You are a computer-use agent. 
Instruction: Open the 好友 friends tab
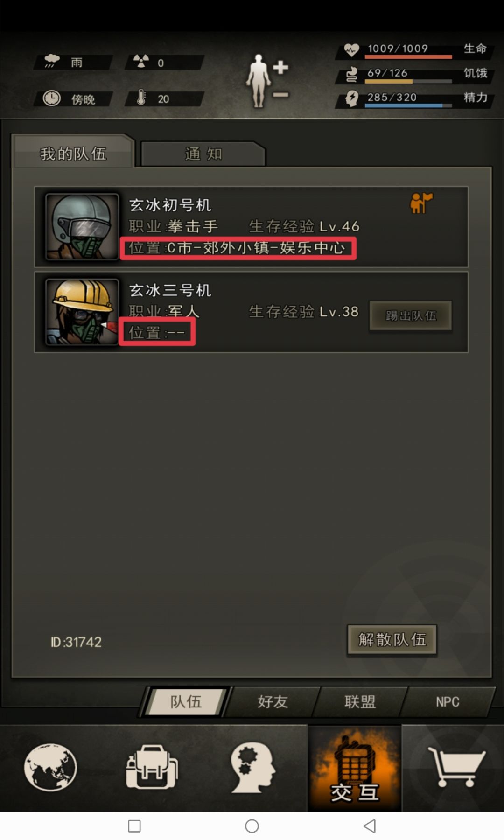pos(273,701)
